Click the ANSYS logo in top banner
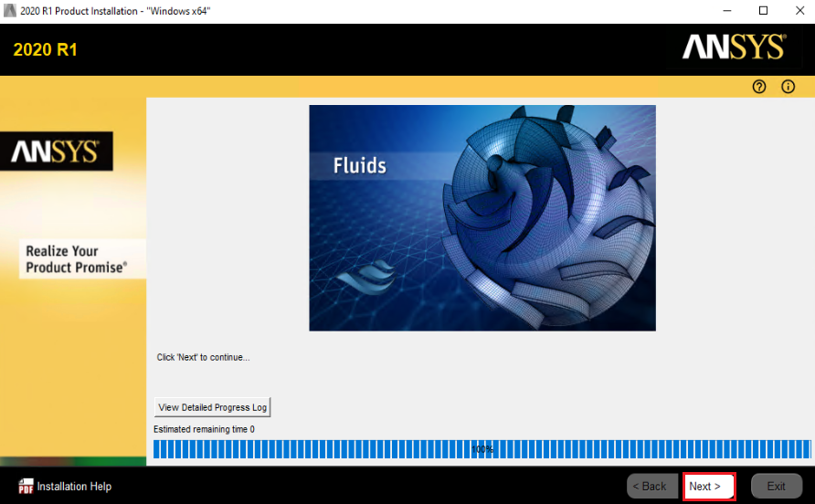This screenshot has height=504, width=815. [x=734, y=47]
